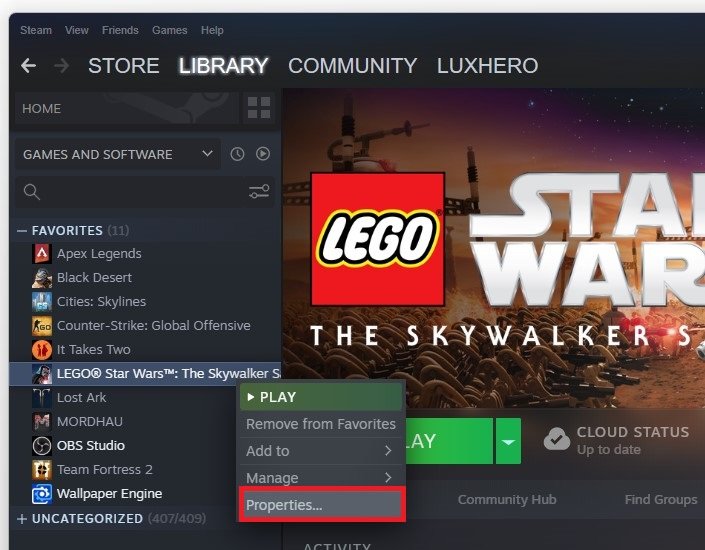The height and width of the screenshot is (550, 705).
Task: Choose Properties from the context menu
Action: coord(322,505)
